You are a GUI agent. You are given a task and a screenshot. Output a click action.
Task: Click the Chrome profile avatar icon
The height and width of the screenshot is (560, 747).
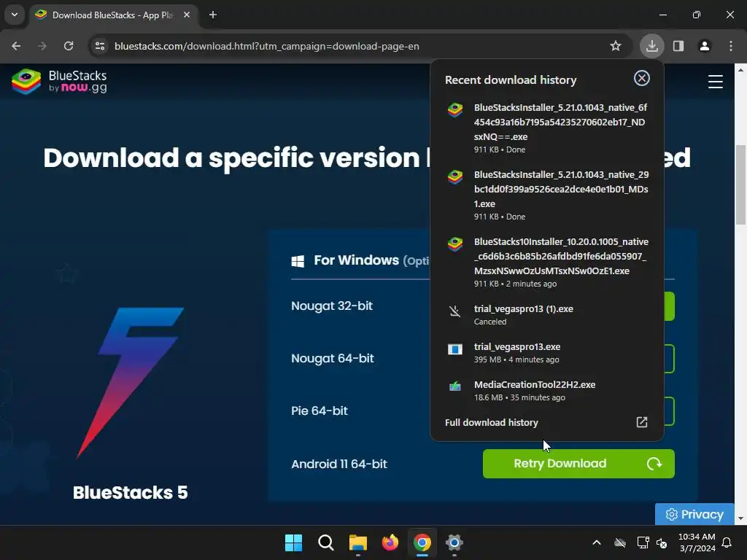point(705,46)
